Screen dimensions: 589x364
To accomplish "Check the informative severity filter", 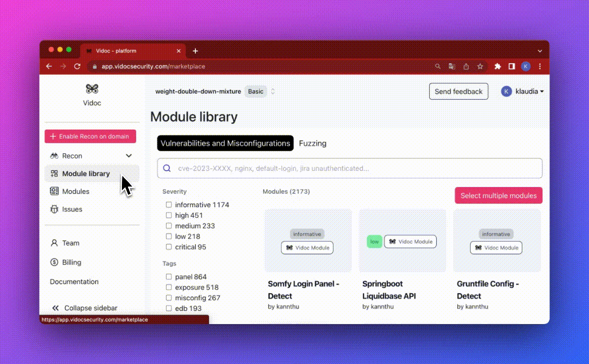I will click(169, 205).
